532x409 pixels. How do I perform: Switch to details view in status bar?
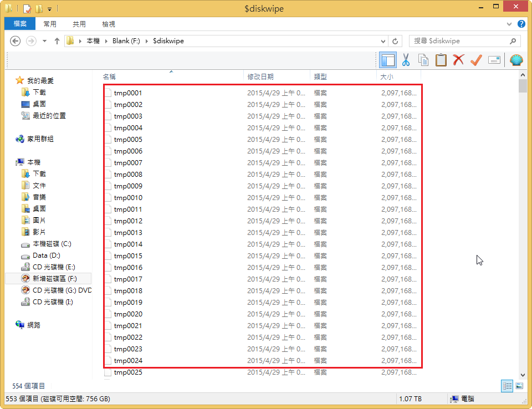[x=507, y=386]
